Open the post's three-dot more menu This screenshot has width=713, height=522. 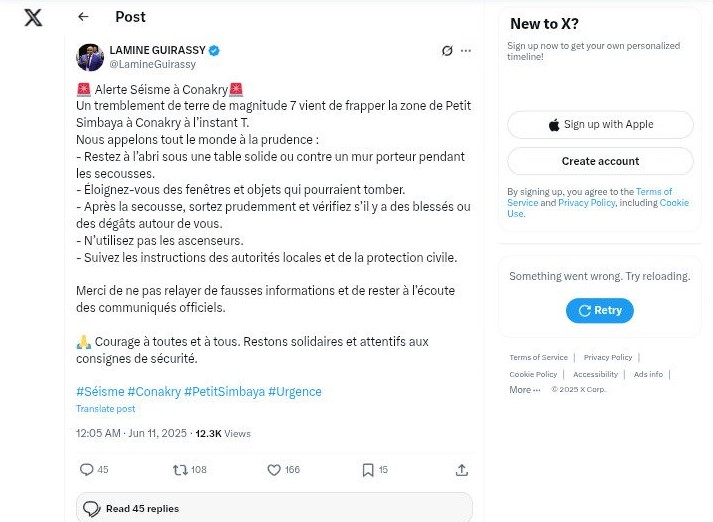pyautogui.click(x=466, y=50)
